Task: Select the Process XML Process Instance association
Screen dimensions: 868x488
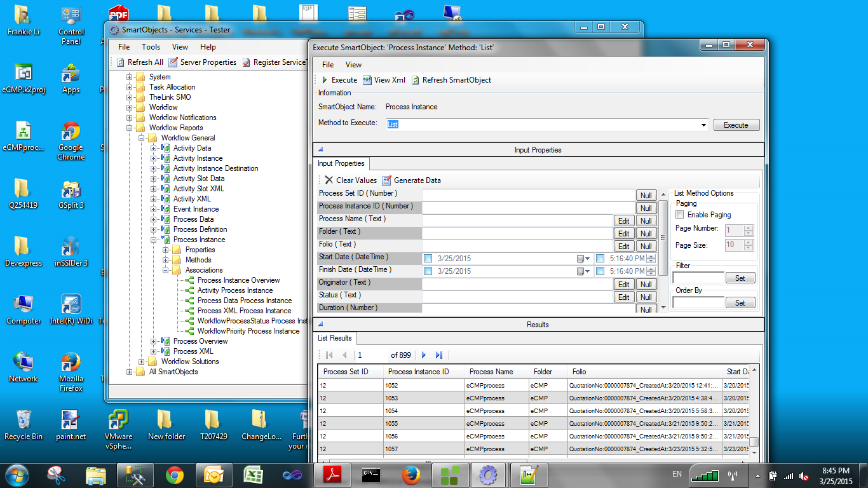Action: coord(244,311)
